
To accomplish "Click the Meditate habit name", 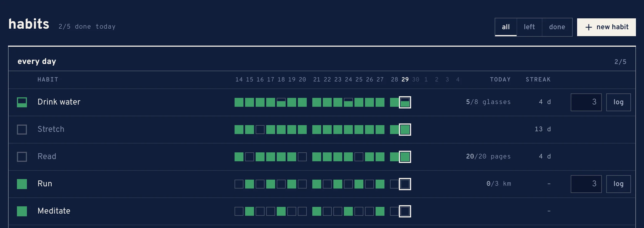I will point(54,211).
